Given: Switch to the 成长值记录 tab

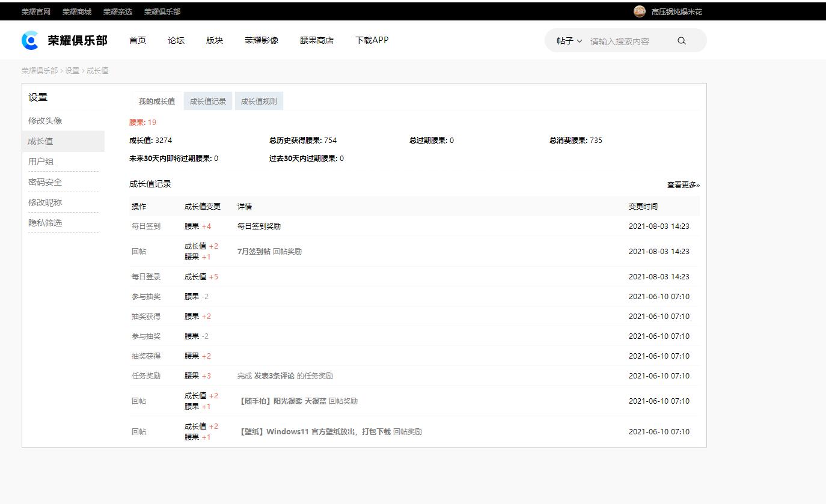Looking at the screenshot, I should pos(208,101).
